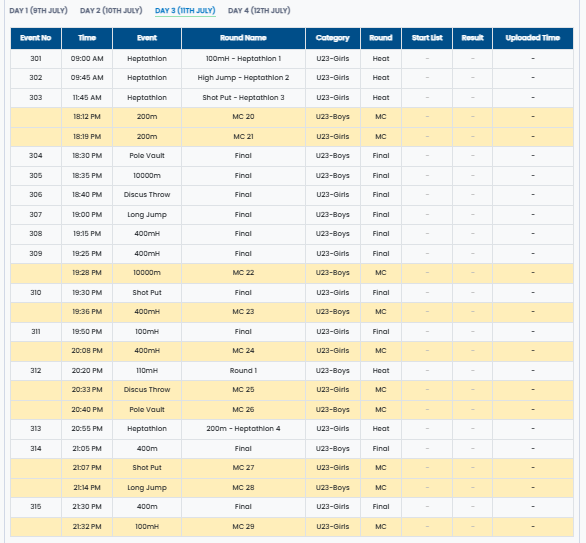Click the '09:00 AM' time cell
This screenshot has width=586, height=543.
[x=87, y=59]
